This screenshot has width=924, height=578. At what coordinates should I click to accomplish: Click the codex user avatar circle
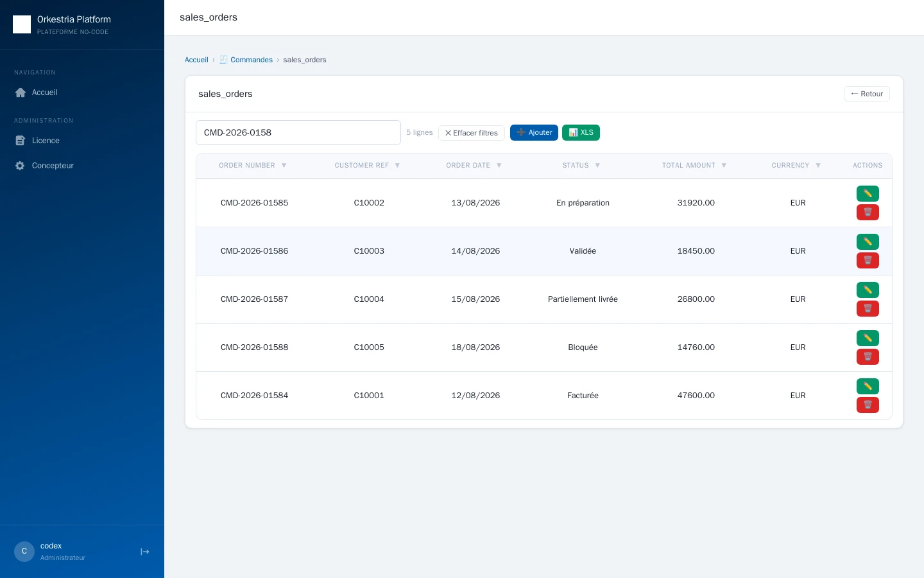(x=24, y=552)
